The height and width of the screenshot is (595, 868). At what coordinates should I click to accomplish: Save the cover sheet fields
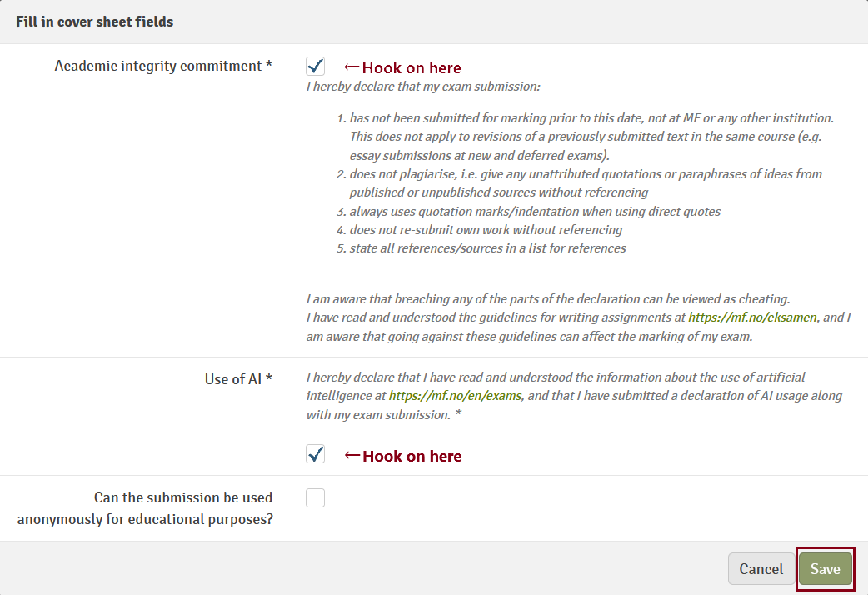tap(825, 569)
